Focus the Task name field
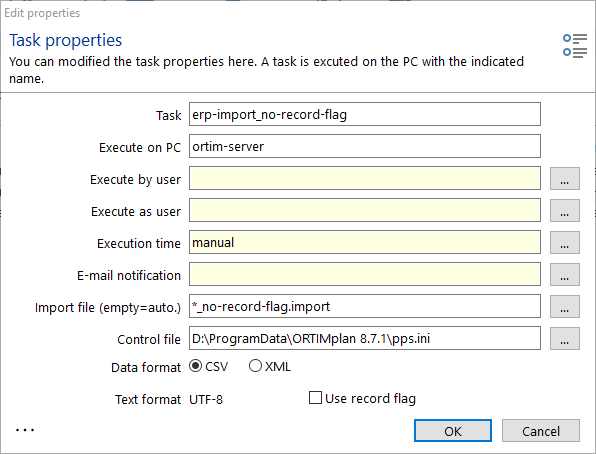Viewport: 596px width, 454px height. point(365,114)
